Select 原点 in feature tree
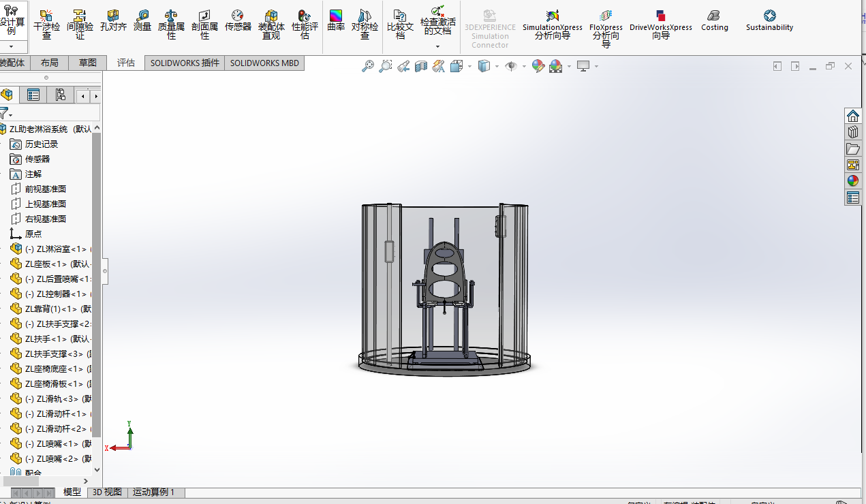The width and height of the screenshot is (866, 504). tap(33, 234)
